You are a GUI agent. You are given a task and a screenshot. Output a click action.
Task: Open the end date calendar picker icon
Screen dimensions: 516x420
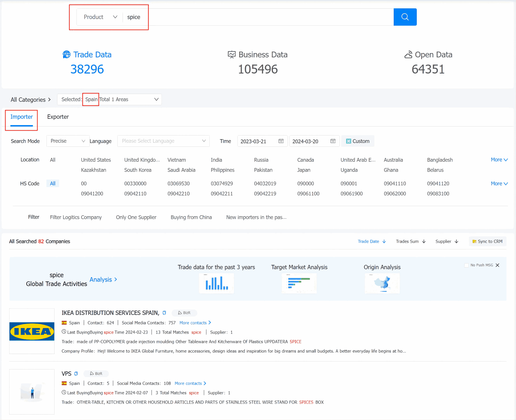coord(333,141)
